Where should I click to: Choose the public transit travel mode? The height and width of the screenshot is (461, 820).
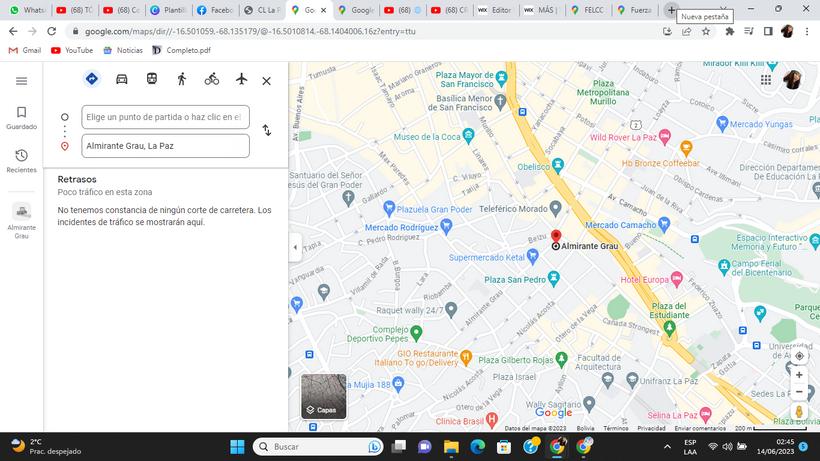point(152,79)
